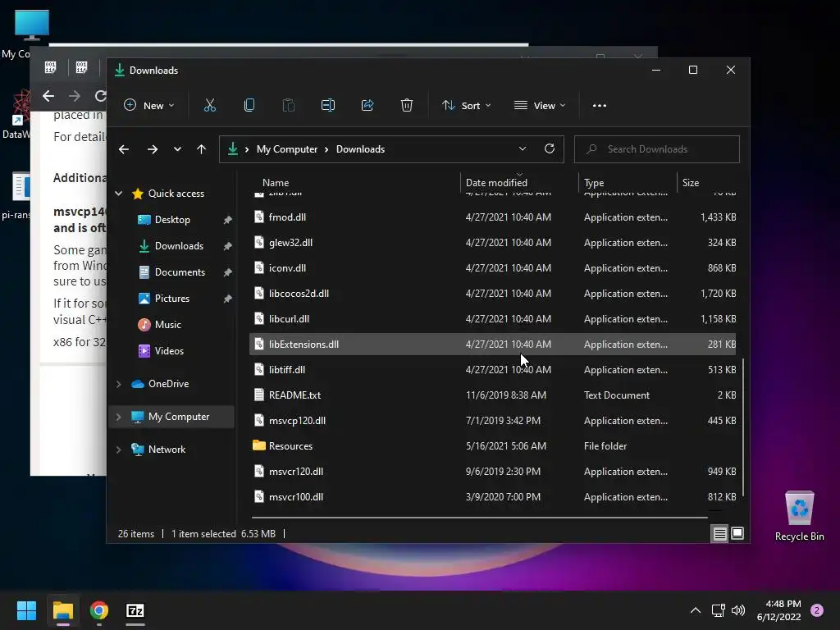Click My Computer in address breadcrumb

tap(286, 149)
